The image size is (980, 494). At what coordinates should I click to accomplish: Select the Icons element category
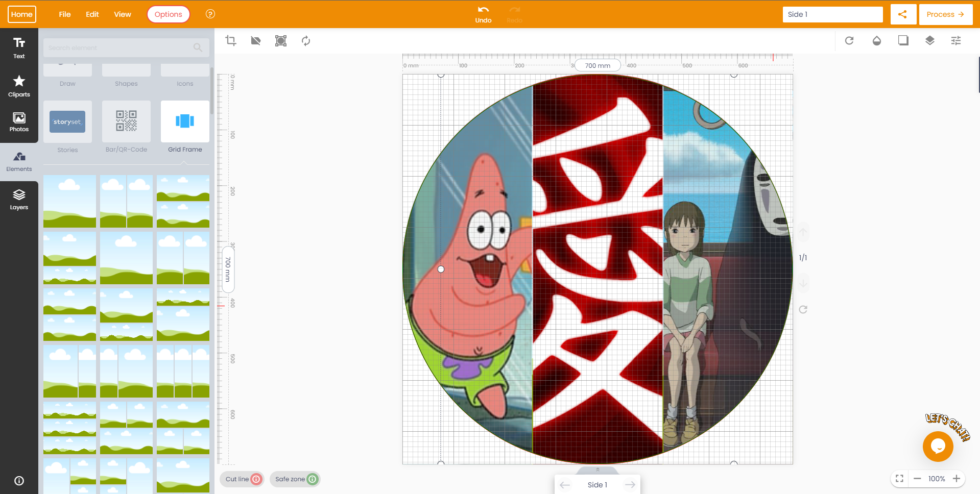click(x=185, y=76)
